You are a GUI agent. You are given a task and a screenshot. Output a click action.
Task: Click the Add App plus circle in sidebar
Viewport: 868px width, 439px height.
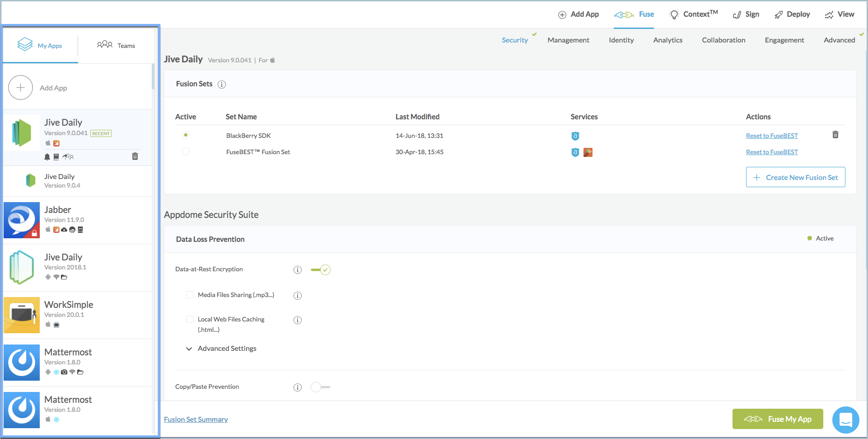(x=21, y=88)
